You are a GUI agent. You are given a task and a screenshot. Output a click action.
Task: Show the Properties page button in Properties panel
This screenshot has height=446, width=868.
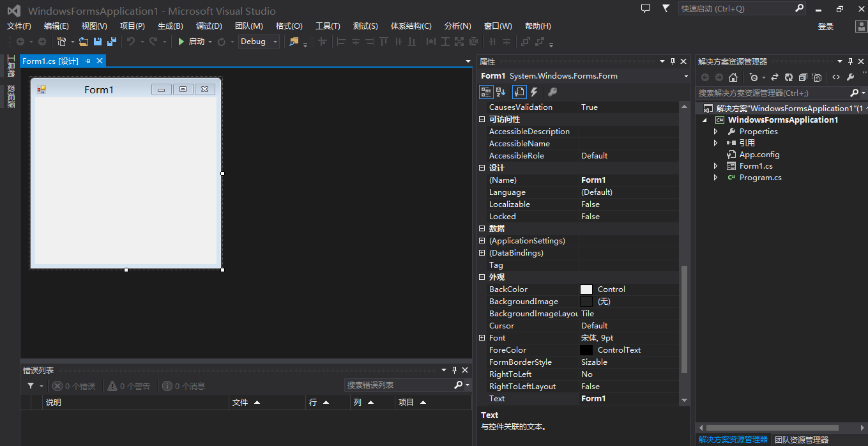click(519, 93)
